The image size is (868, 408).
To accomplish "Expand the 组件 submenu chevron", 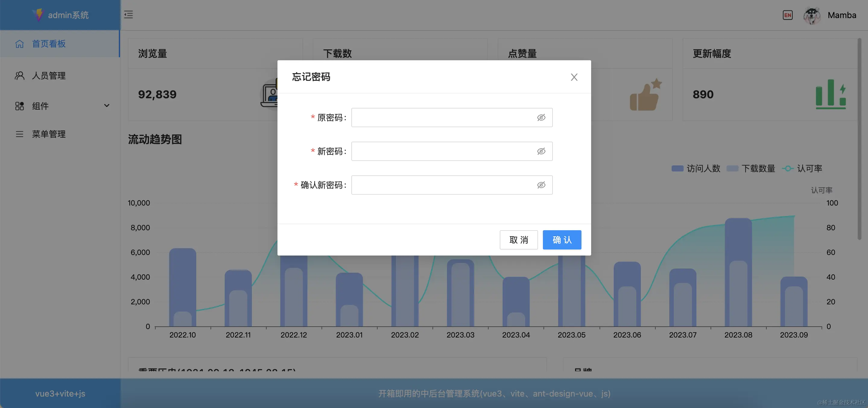I will [106, 106].
